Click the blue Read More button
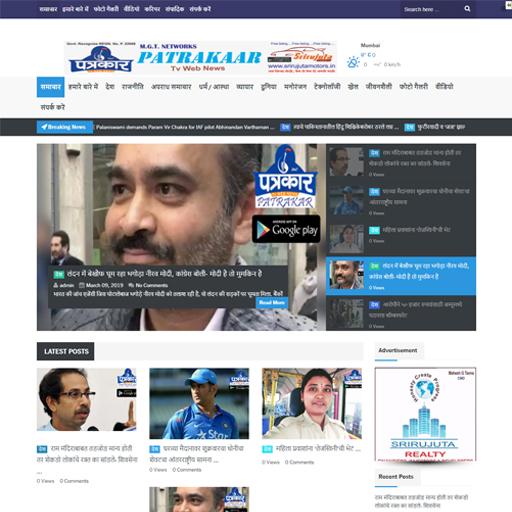Image resolution: width=512 pixels, height=512 pixels. coord(272,303)
